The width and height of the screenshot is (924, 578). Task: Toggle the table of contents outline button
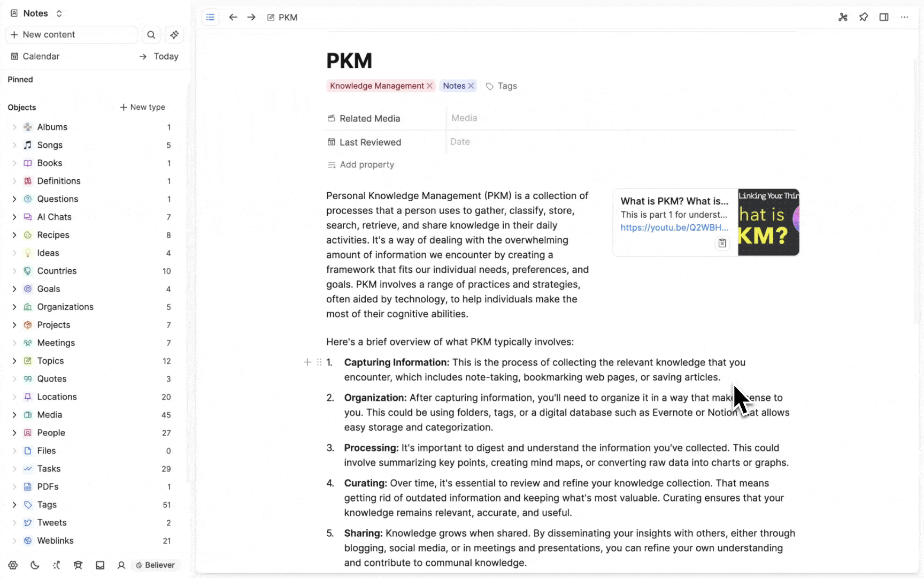point(210,17)
